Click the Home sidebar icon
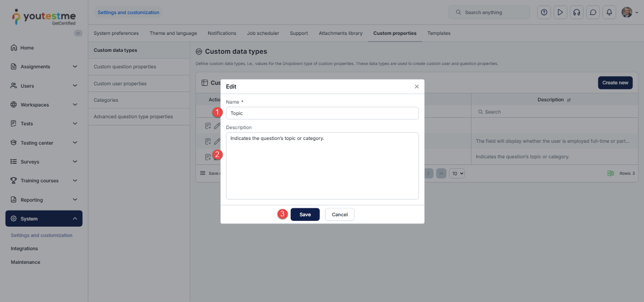 pos(14,48)
